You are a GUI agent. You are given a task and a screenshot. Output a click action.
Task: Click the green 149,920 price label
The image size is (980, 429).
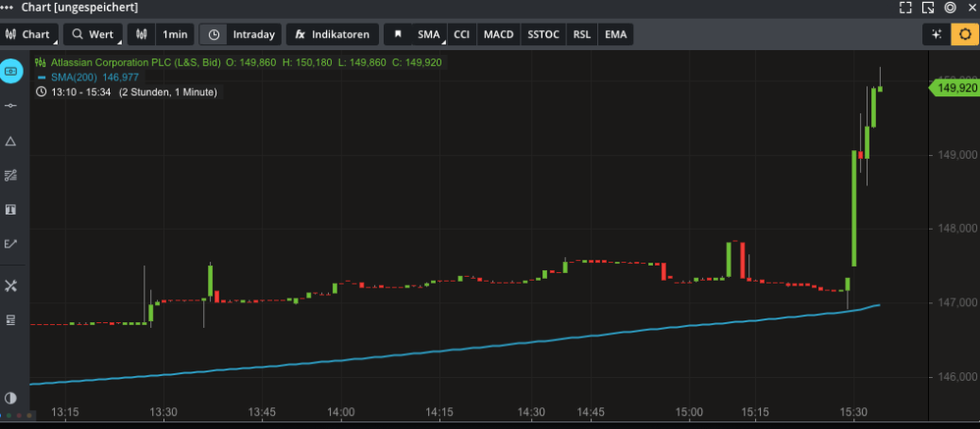click(954, 88)
